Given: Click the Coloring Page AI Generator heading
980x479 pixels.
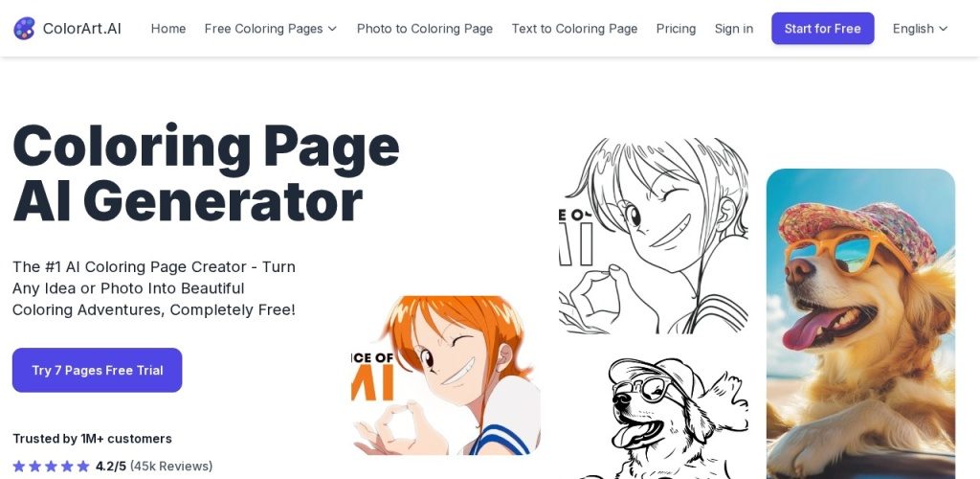Looking at the screenshot, I should click(206, 173).
